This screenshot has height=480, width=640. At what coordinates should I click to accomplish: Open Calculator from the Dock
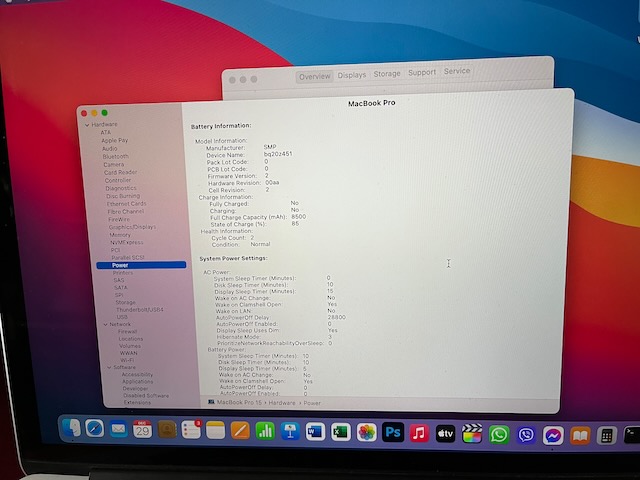point(607,436)
